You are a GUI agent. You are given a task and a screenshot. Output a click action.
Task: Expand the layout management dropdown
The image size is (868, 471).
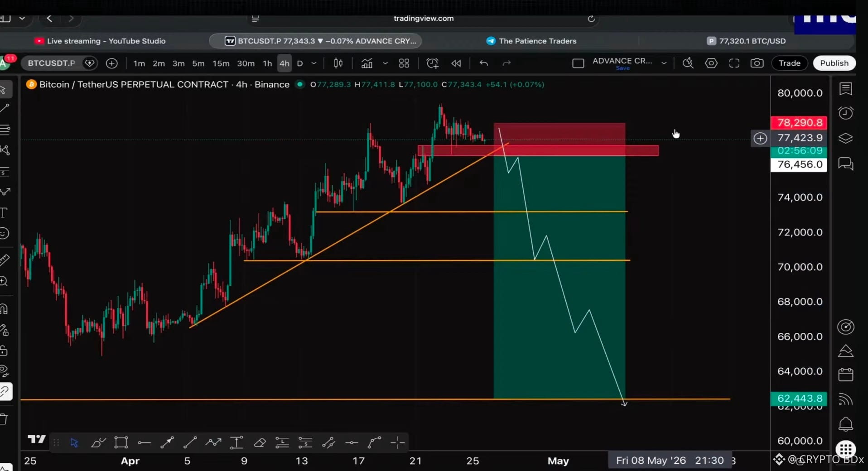pos(664,63)
